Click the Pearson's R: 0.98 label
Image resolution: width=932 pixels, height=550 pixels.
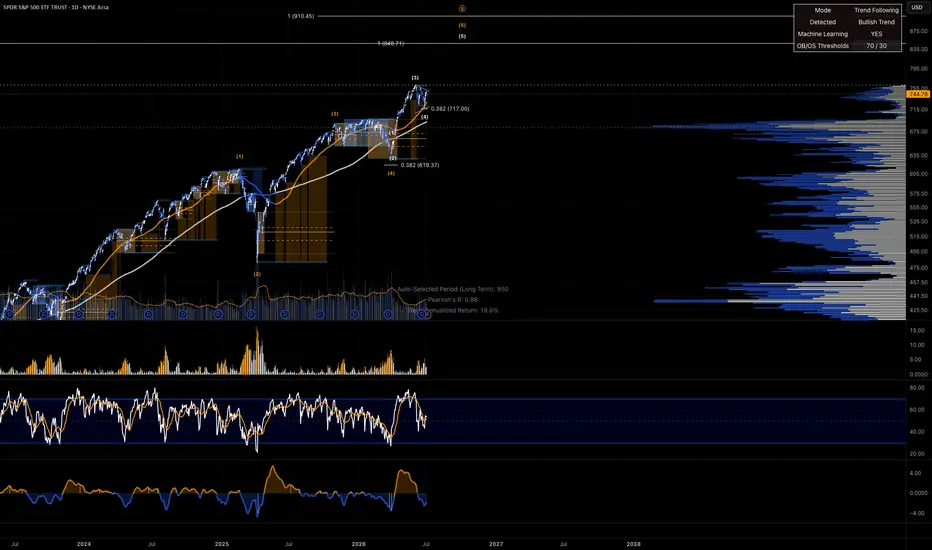[453, 300]
